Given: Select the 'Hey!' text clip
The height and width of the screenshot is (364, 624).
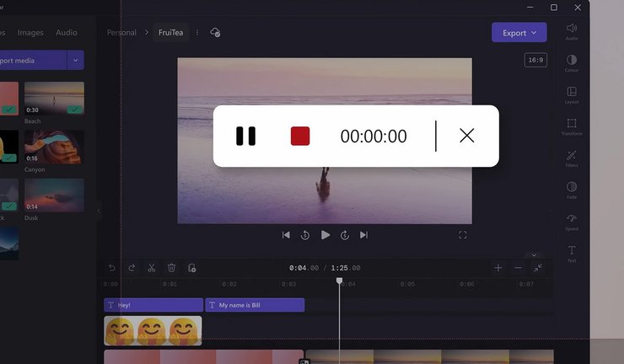Looking at the screenshot, I should [x=153, y=305].
